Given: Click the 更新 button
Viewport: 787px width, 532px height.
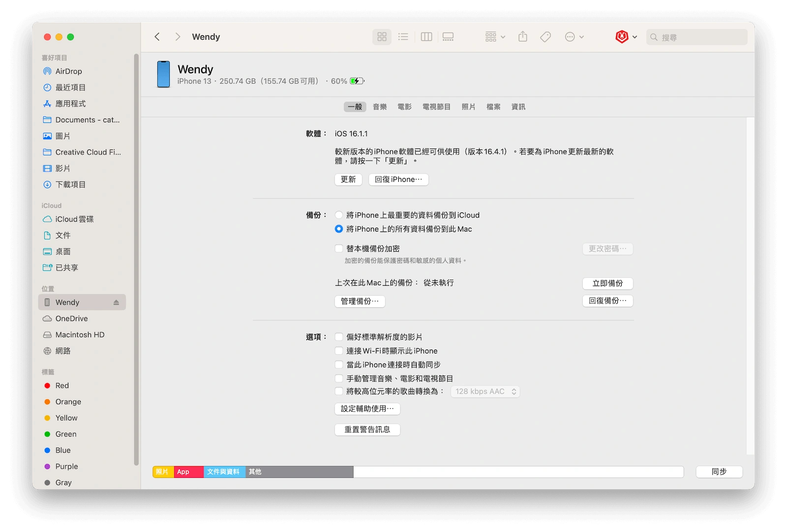Looking at the screenshot, I should [x=348, y=179].
